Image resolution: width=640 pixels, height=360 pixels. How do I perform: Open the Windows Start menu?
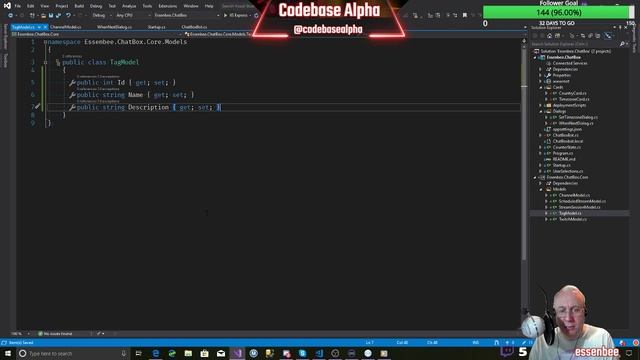pyautogui.click(x=7, y=353)
